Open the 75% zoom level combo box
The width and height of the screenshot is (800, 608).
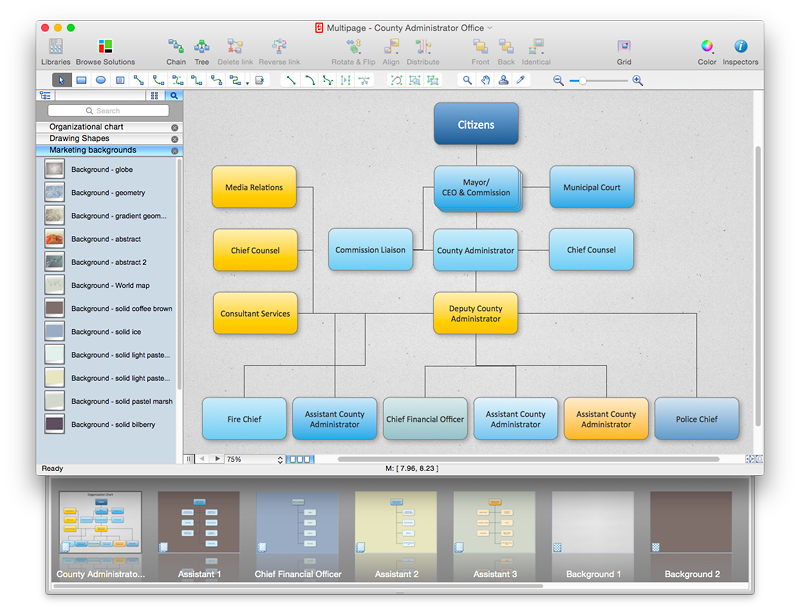255,459
